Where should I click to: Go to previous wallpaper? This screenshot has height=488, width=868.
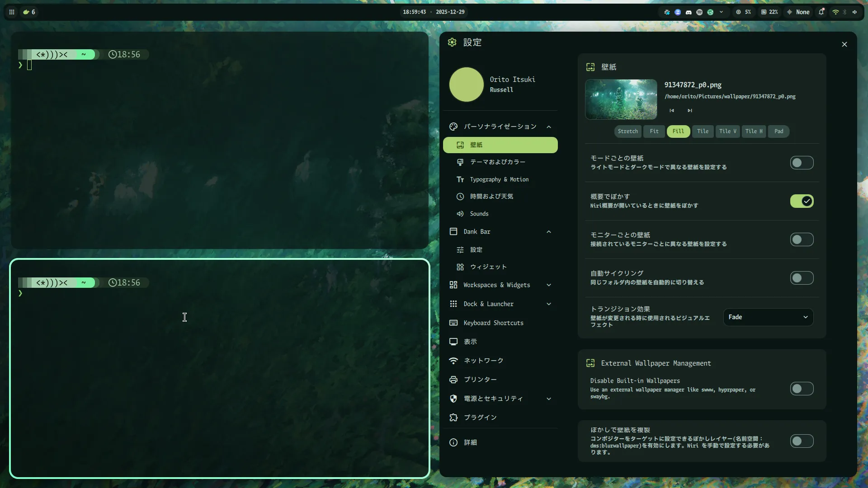coord(672,111)
